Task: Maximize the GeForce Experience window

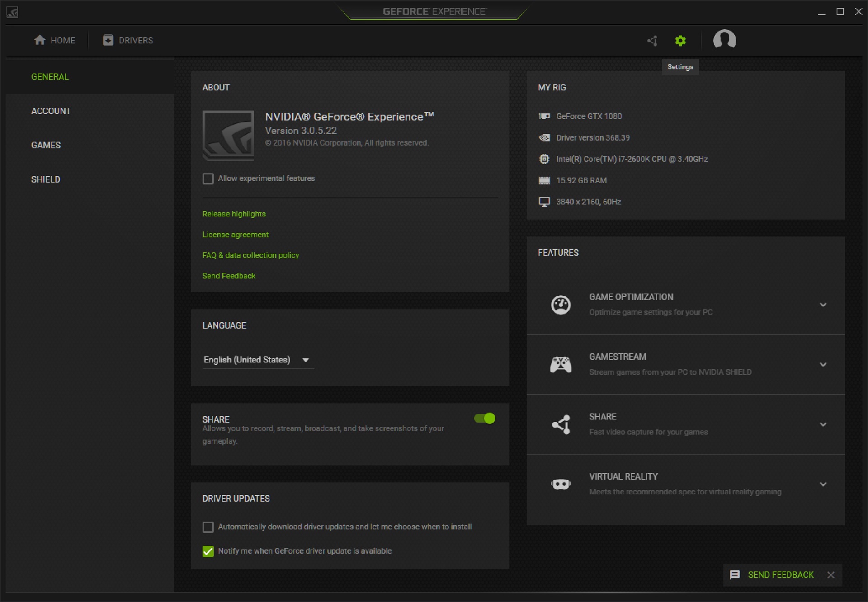Action: click(840, 12)
